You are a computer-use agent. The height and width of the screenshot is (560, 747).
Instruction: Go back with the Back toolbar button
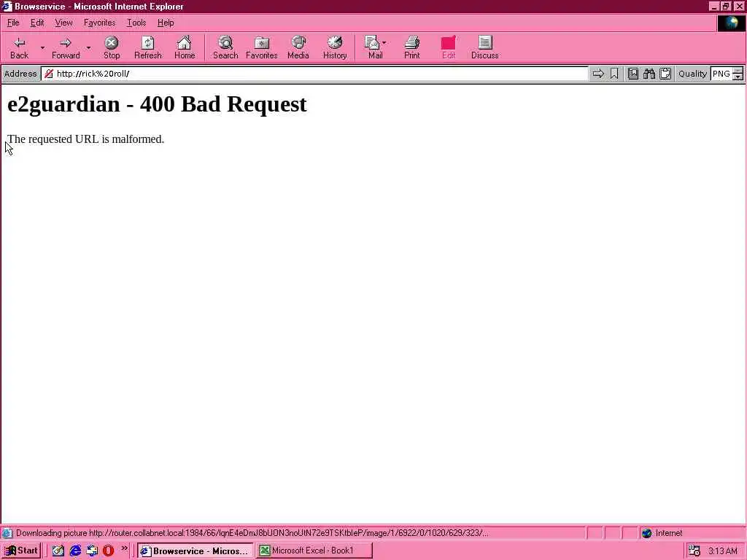pos(20,48)
